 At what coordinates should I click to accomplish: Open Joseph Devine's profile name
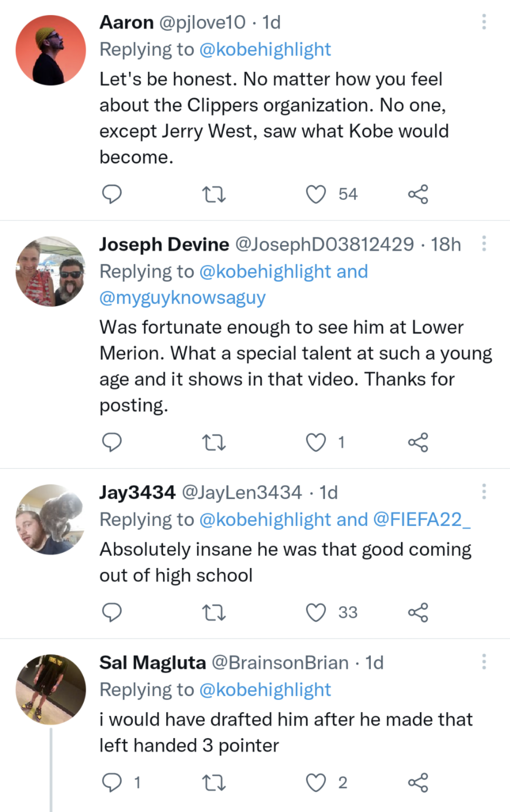(164, 244)
